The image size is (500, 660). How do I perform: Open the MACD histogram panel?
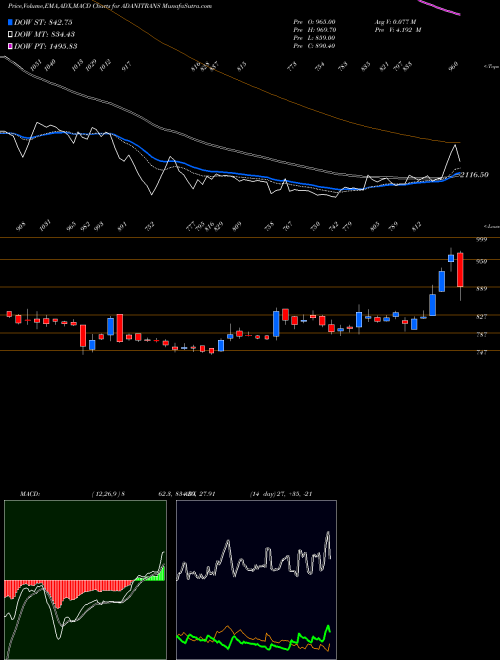(x=85, y=580)
